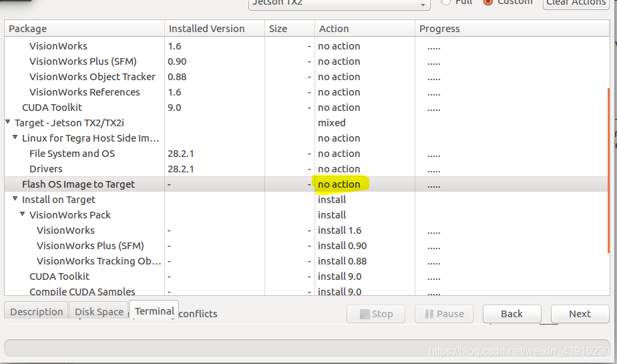Collapse Linux for Tegra Host Side Image
Image resolution: width=617 pixels, height=364 pixels.
tap(15, 138)
